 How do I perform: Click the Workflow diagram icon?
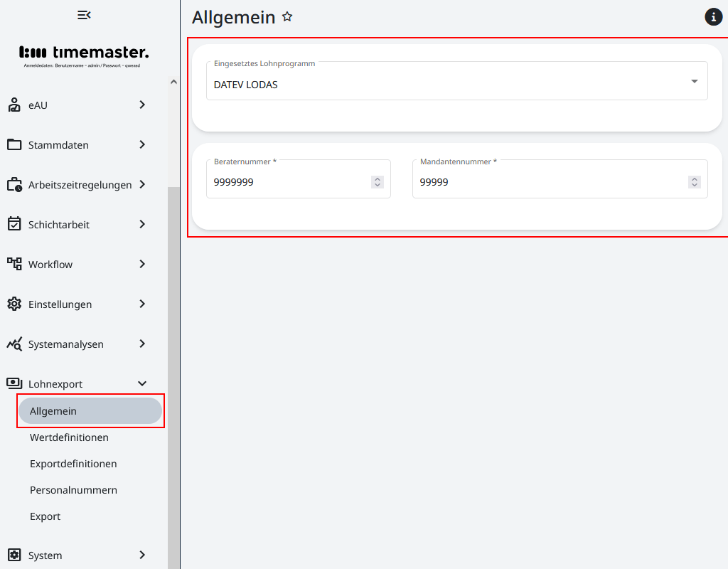14,264
